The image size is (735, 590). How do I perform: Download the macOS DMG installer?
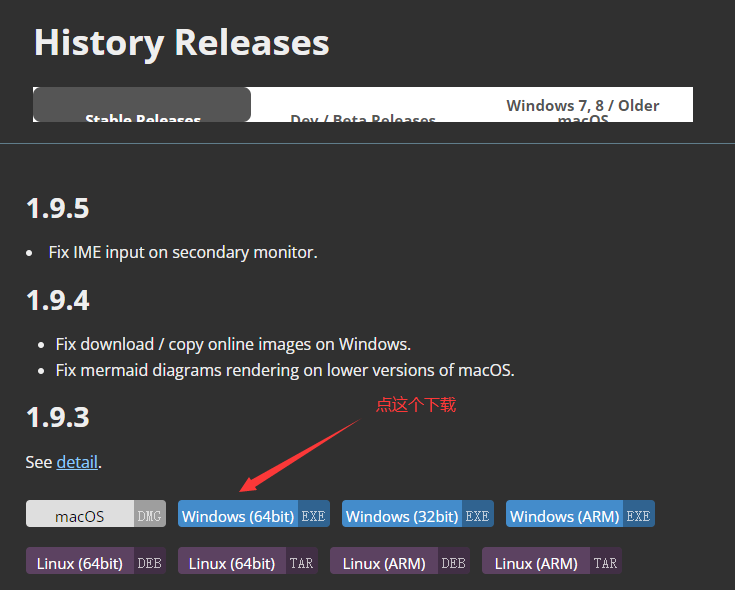click(x=96, y=516)
